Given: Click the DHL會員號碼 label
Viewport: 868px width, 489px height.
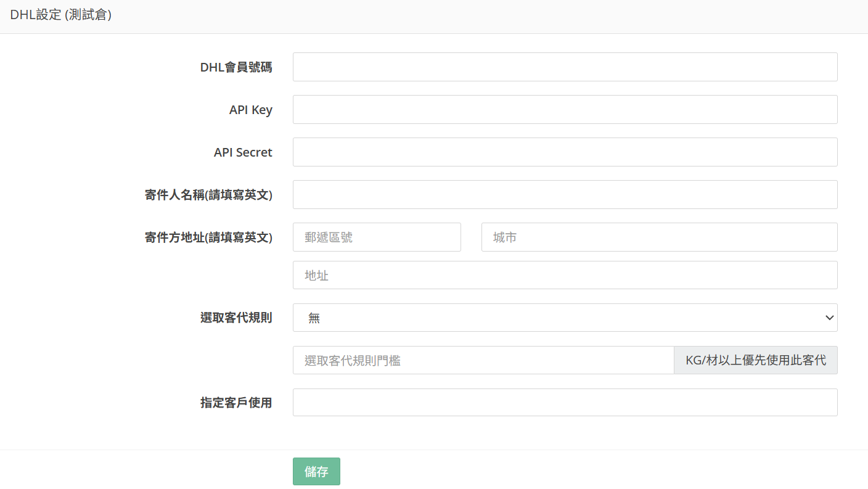Looking at the screenshot, I should (236, 67).
